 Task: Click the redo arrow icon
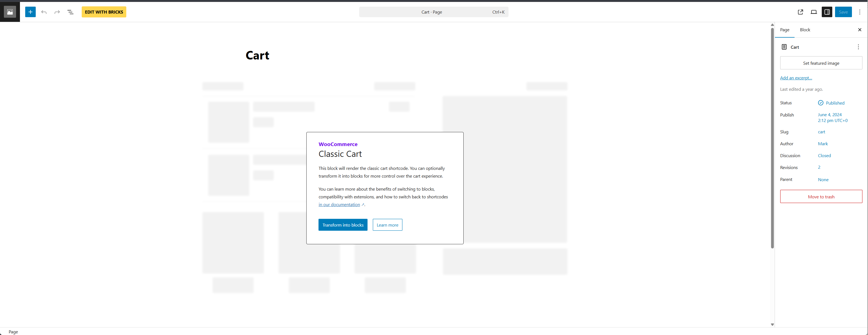pyautogui.click(x=57, y=12)
